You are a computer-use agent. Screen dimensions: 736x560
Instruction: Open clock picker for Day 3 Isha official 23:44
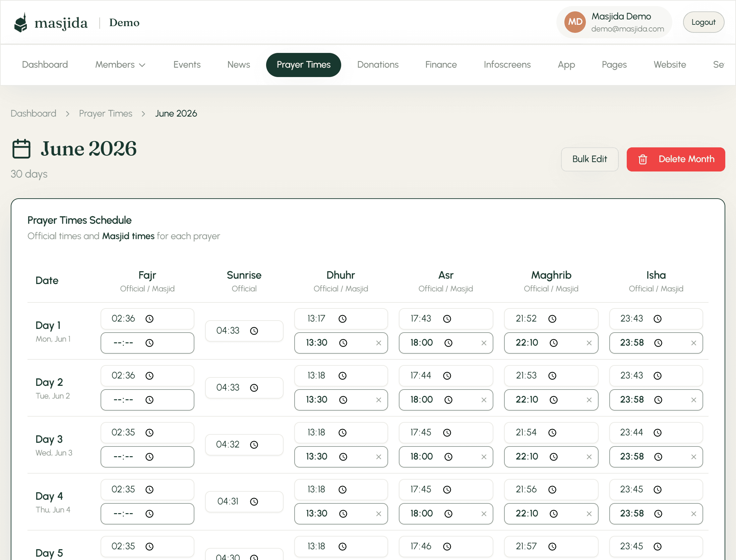tap(658, 432)
